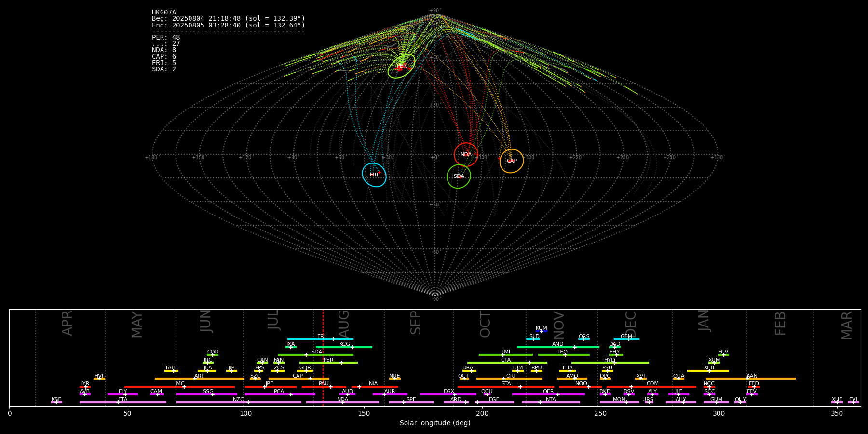
Task: Click the −90° pole label below sky map
Action: 435,299
